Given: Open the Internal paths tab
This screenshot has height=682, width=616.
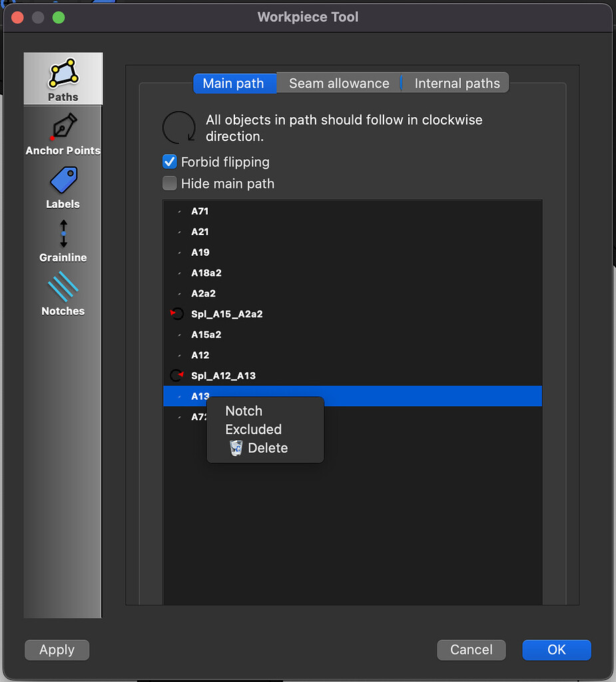Looking at the screenshot, I should 457,83.
